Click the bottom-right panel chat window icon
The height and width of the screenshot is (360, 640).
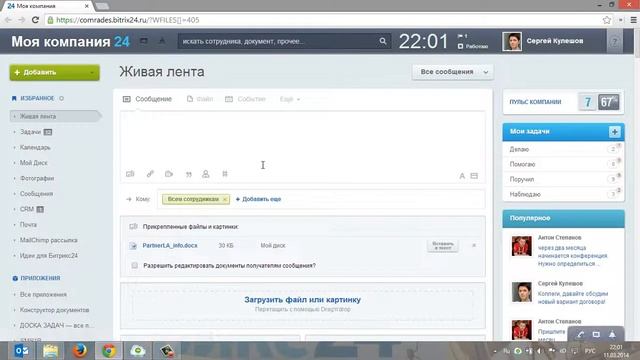coord(596,334)
